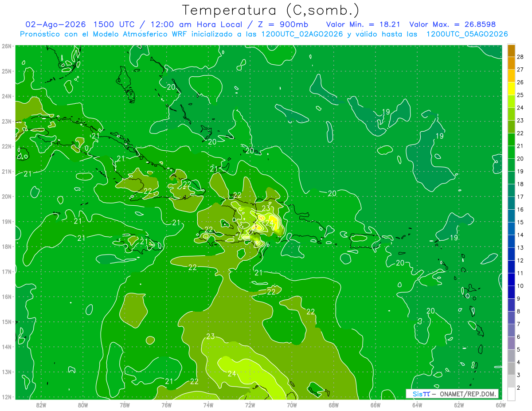Image resolution: width=532 pixels, height=411 pixels.
Task: Click the "24N" latitude axis label
Action: [x=7, y=96]
